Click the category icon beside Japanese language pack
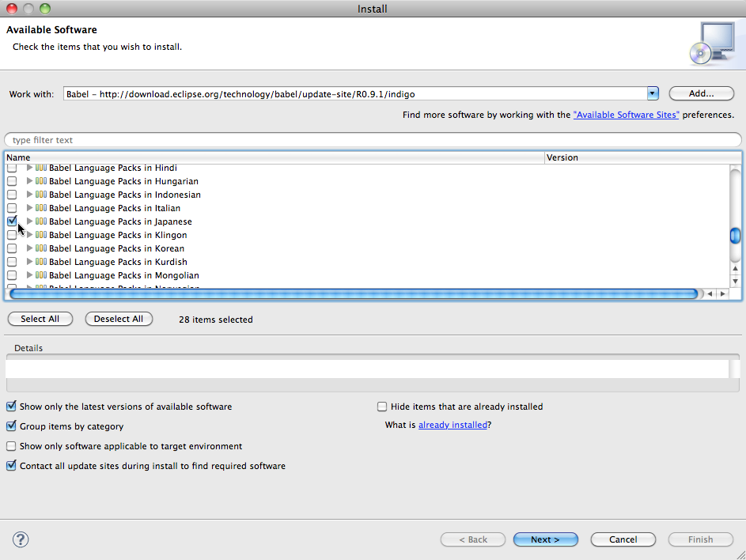746x560 pixels. 41,221
